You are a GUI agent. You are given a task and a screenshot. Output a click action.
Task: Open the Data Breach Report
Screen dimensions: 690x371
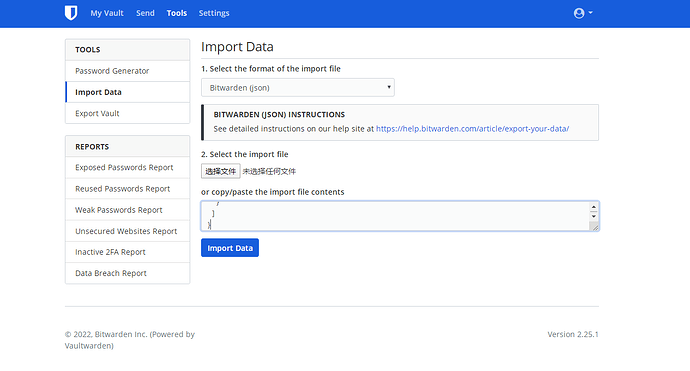pyautogui.click(x=128, y=273)
